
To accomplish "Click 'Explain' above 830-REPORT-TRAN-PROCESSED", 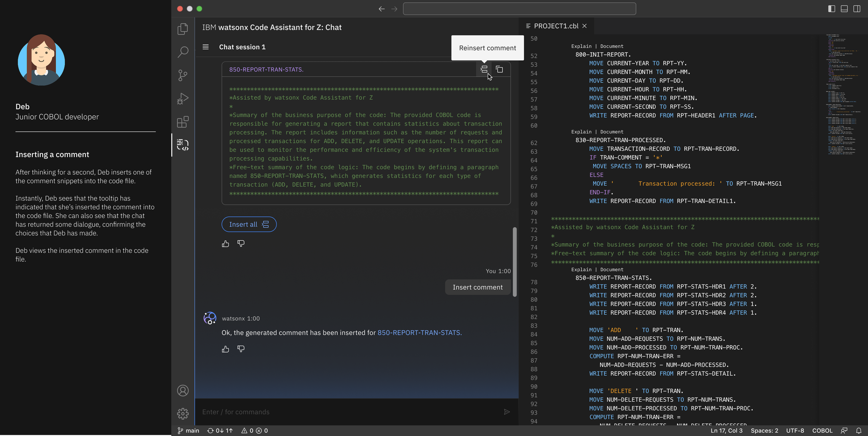I will 581,132.
